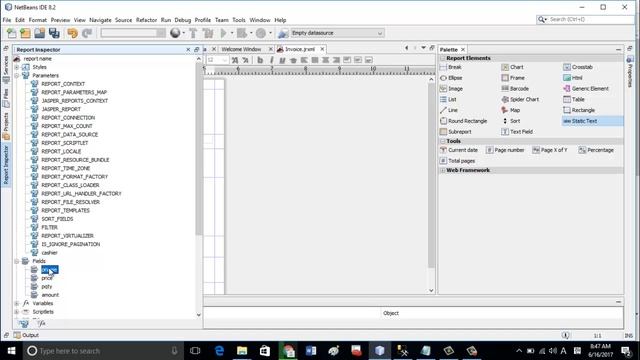Select the cashier parameter in tree
The width and height of the screenshot is (640, 360).
pyautogui.click(x=49, y=253)
